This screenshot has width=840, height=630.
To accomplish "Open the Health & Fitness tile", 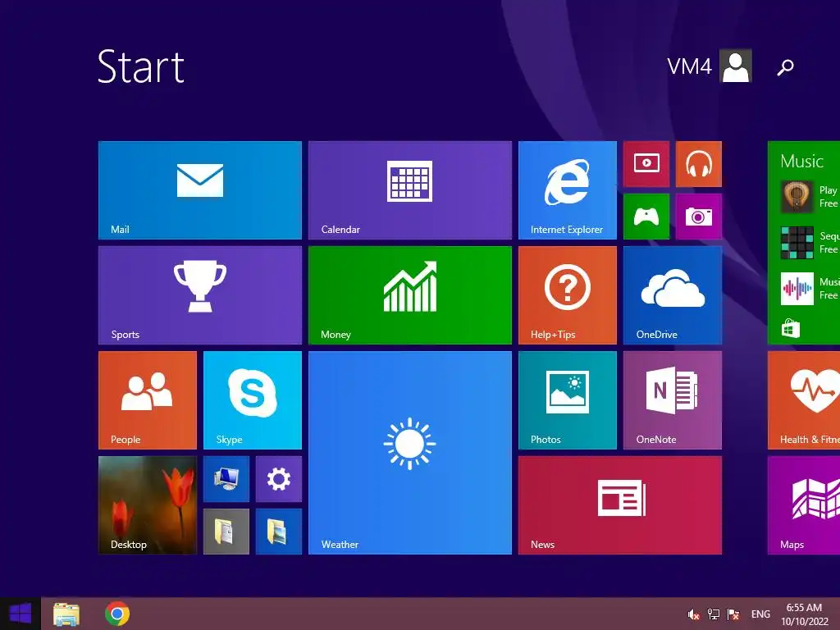I will (x=804, y=400).
